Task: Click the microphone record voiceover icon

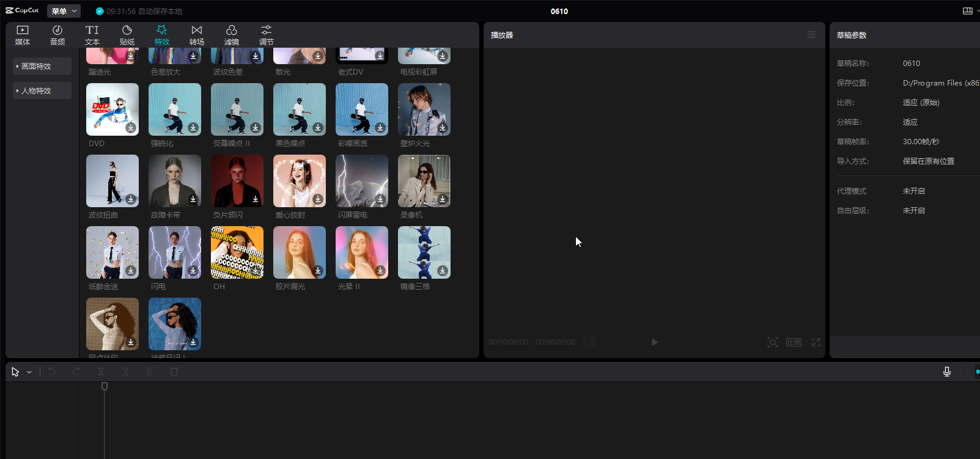Action: coord(947,372)
